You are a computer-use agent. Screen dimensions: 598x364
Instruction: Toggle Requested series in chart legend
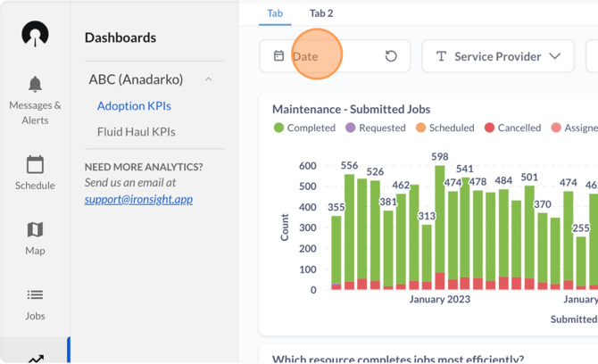(x=376, y=128)
